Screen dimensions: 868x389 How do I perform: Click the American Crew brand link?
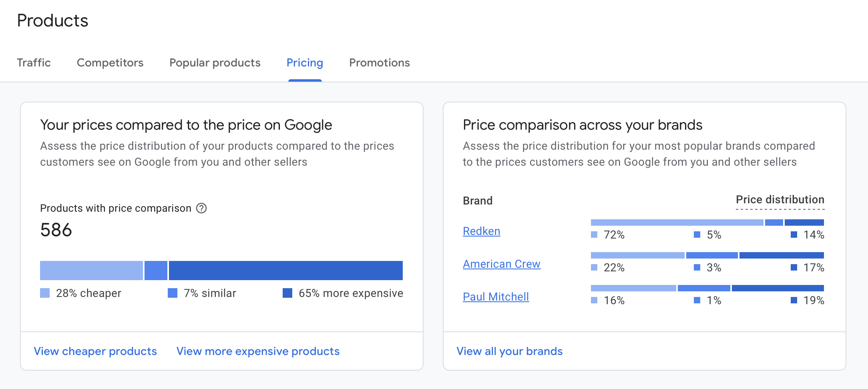502,264
